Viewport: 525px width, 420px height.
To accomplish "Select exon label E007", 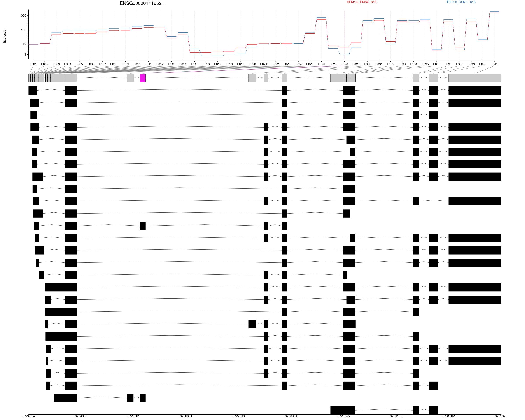I will click(102, 64).
